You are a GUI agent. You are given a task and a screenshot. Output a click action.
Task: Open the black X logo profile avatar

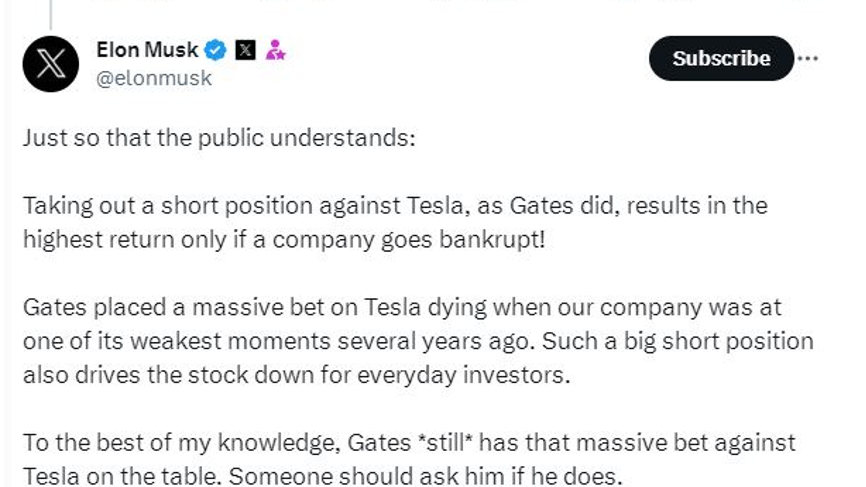(x=51, y=64)
